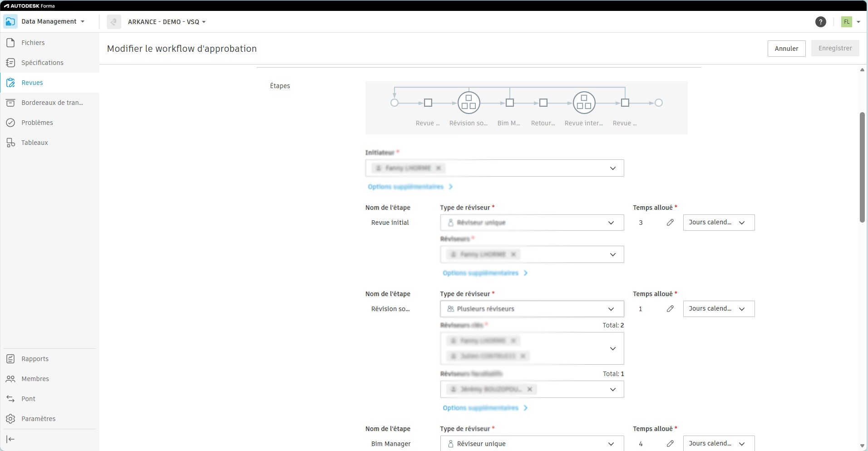Open the FL user avatar
The width and height of the screenshot is (868, 451).
click(847, 22)
